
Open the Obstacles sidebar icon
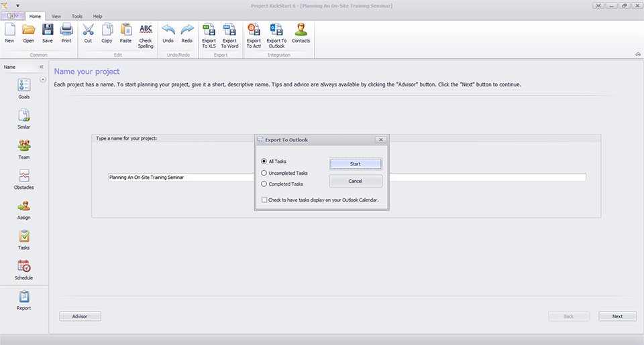pos(24,180)
